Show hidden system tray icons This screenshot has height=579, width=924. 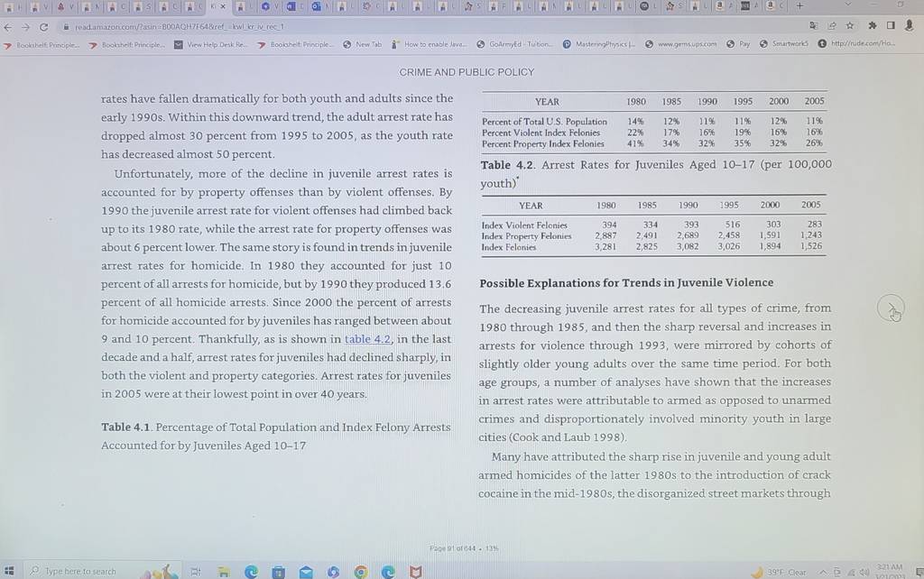[823, 572]
